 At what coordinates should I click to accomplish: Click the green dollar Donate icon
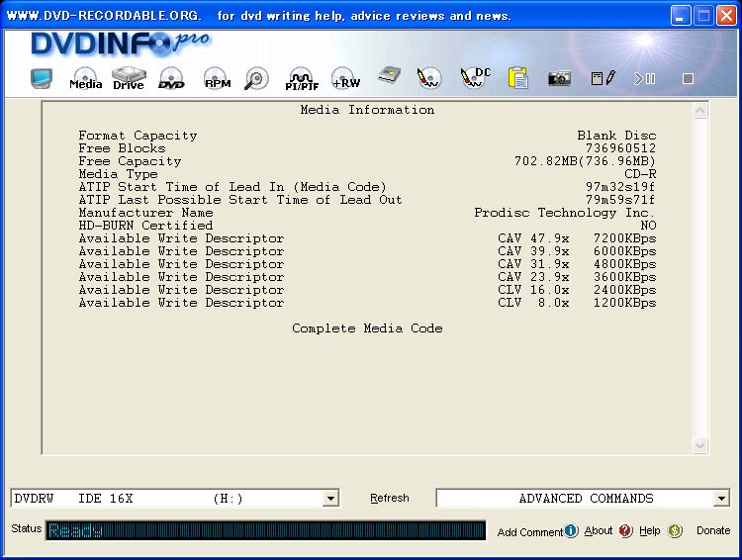pyautogui.click(x=676, y=531)
